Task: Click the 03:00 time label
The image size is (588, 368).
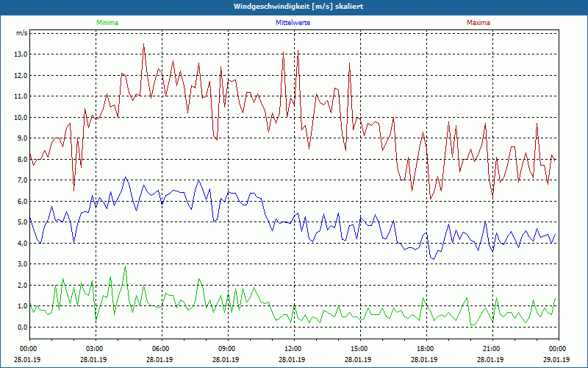Action: [96, 349]
